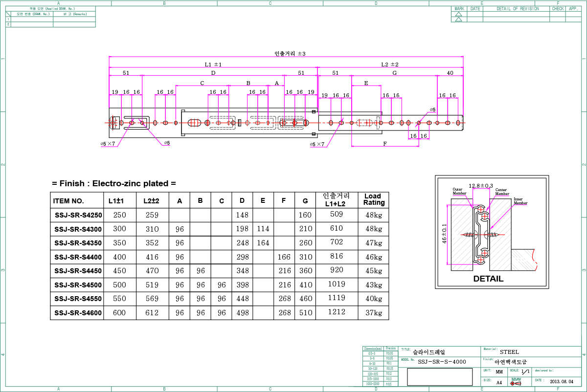
Task: Click the 인출거리 L1+L2 column header
Action: coord(337,199)
